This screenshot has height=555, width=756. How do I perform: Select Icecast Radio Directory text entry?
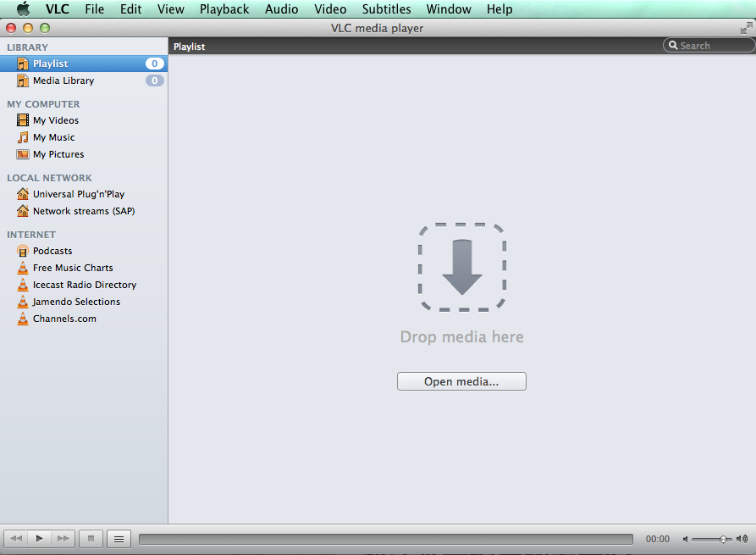coord(85,285)
